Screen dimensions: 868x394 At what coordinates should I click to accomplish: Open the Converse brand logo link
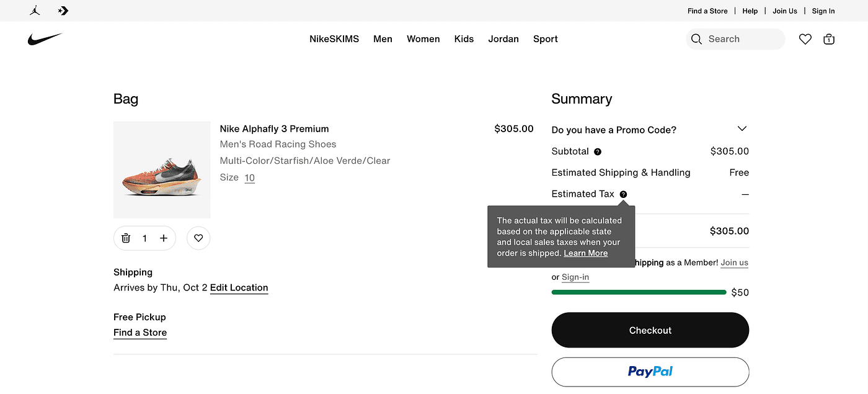[x=63, y=11]
